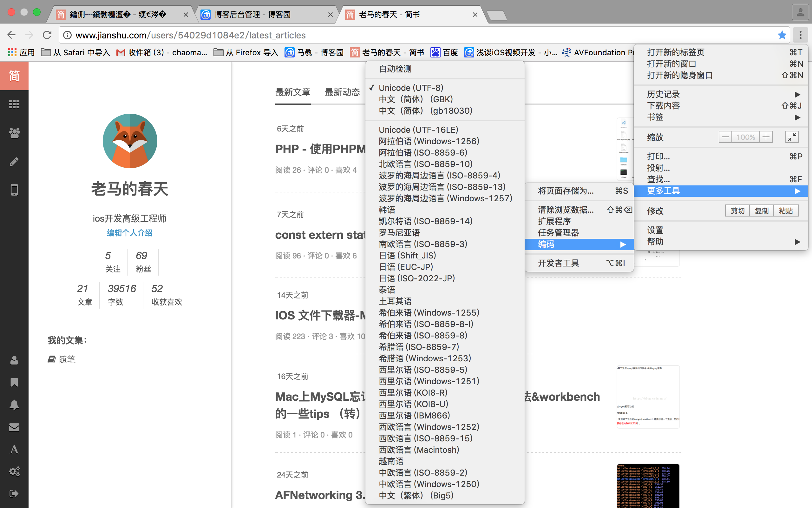Viewport: 812px width, 508px height.
Task: Reload the page with refresh icon
Action: click(47, 35)
